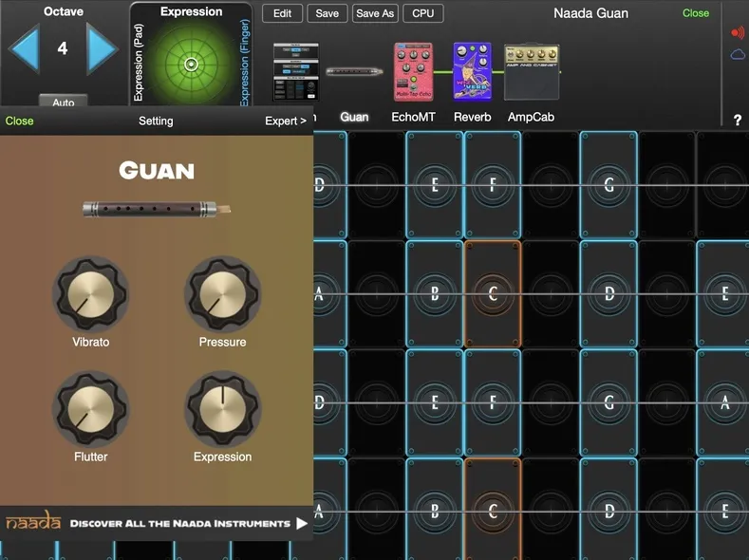
Task: Open the red EchoMT pedal
Action: click(413, 71)
